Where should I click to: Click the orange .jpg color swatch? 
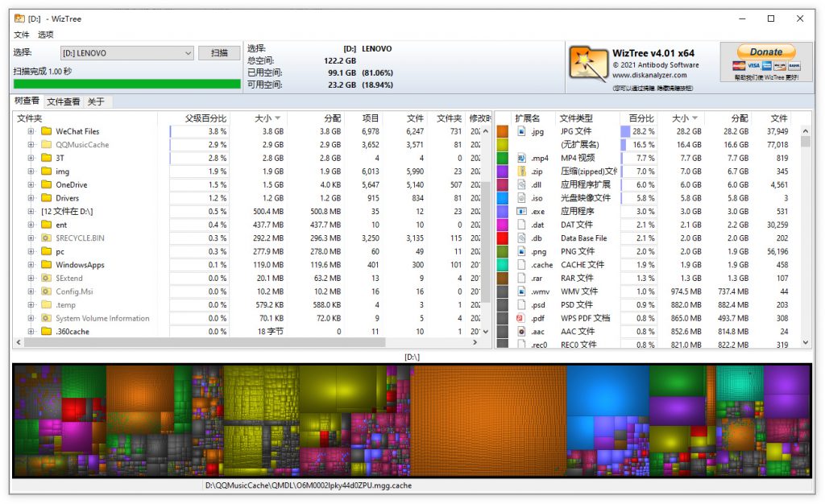click(x=503, y=131)
